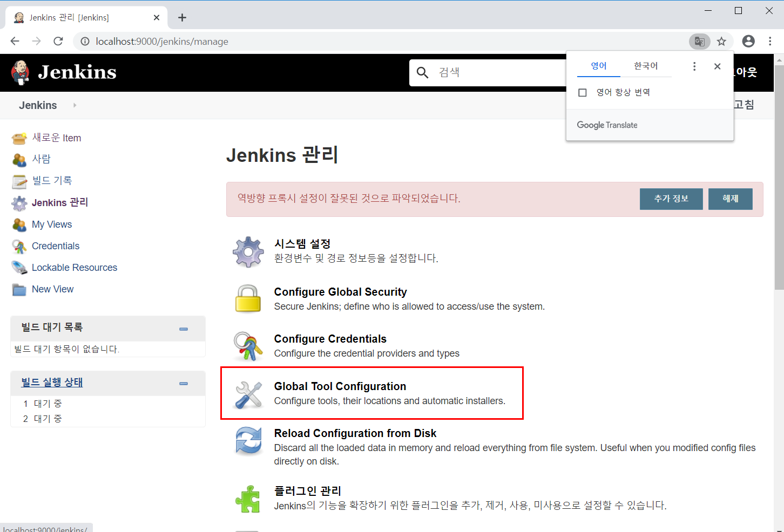The height and width of the screenshot is (532, 784).
Task: Click the 새로운 Item sidebar icon
Action: (19, 139)
